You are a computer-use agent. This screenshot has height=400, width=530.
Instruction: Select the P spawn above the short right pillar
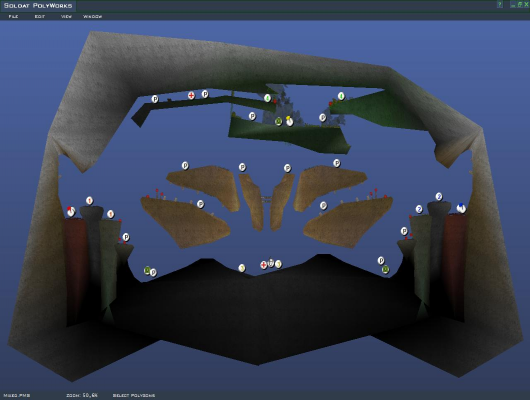pyautogui.click(x=404, y=231)
